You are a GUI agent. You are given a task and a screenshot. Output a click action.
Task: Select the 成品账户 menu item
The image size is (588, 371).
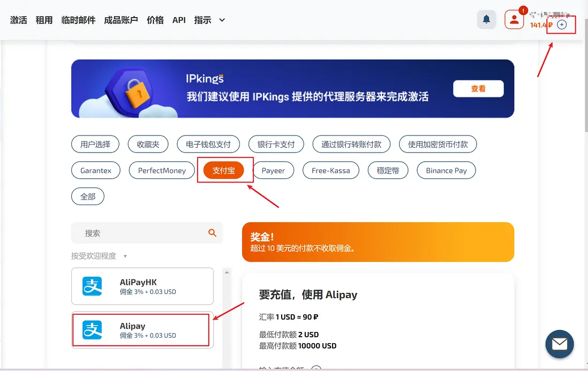pyautogui.click(x=120, y=20)
